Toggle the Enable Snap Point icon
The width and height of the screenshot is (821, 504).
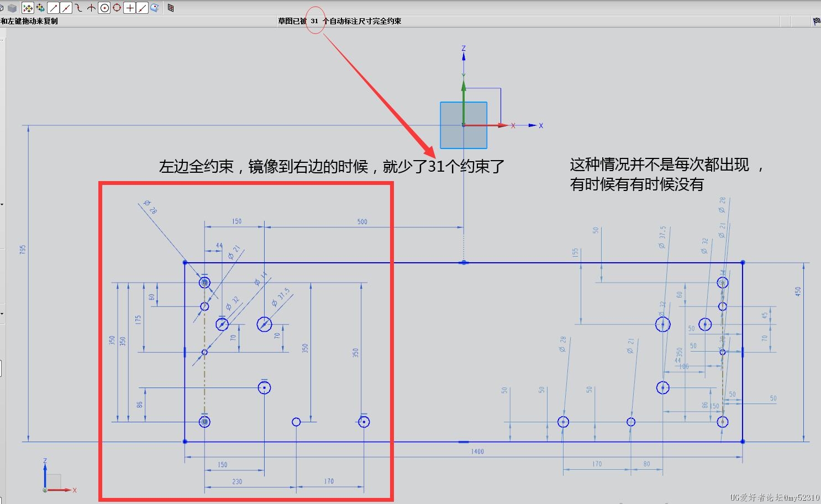tap(28, 8)
